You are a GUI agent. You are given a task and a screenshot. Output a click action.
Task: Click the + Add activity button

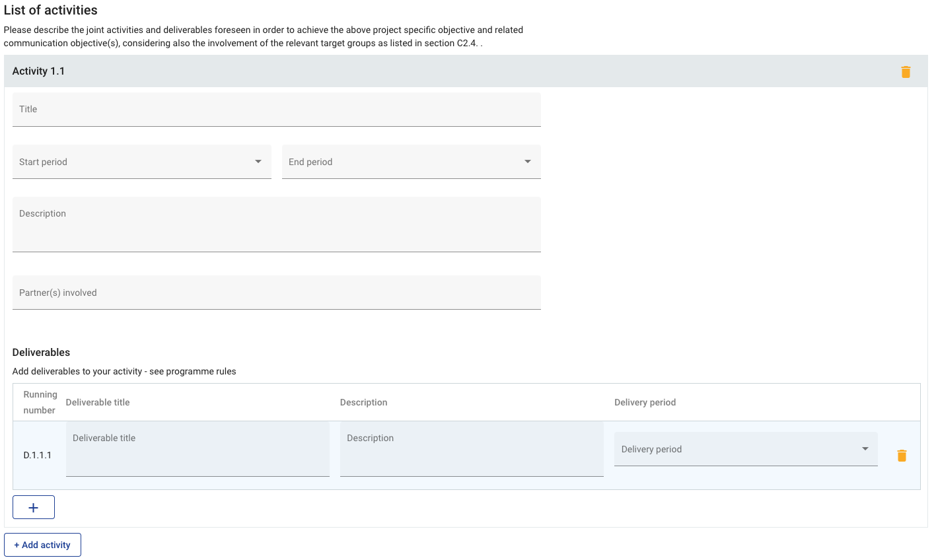42,545
